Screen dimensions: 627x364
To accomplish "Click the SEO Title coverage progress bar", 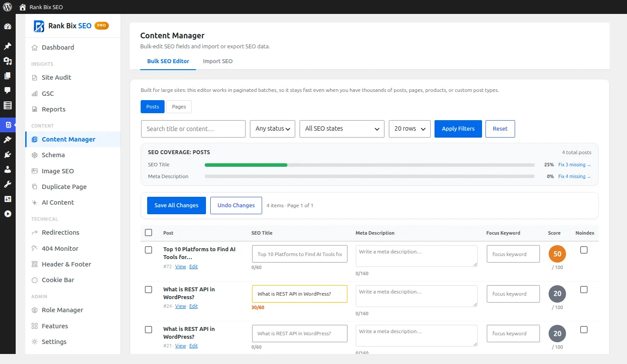I will pos(370,165).
